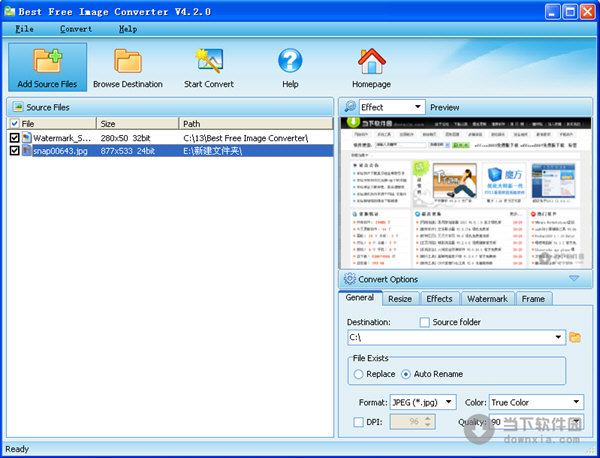Enable the DPI checkbox
600x458 pixels.
coord(358,422)
